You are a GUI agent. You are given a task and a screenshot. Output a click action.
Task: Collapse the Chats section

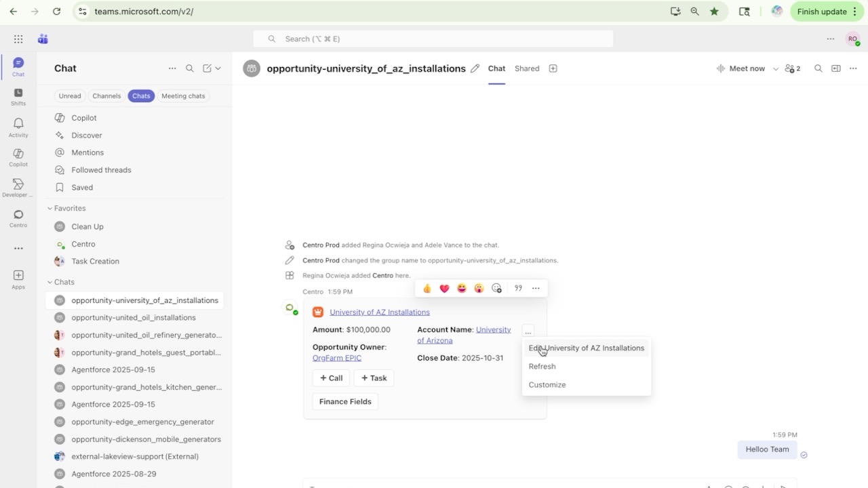pos(60,282)
